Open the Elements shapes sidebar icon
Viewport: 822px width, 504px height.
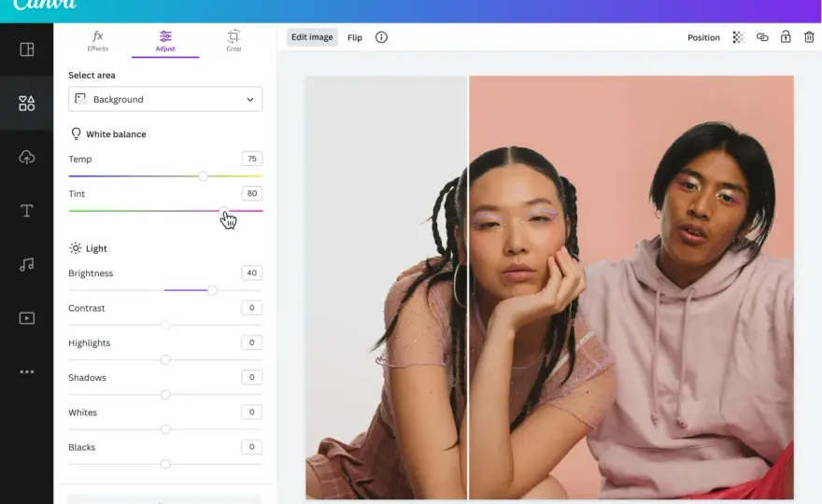27,104
